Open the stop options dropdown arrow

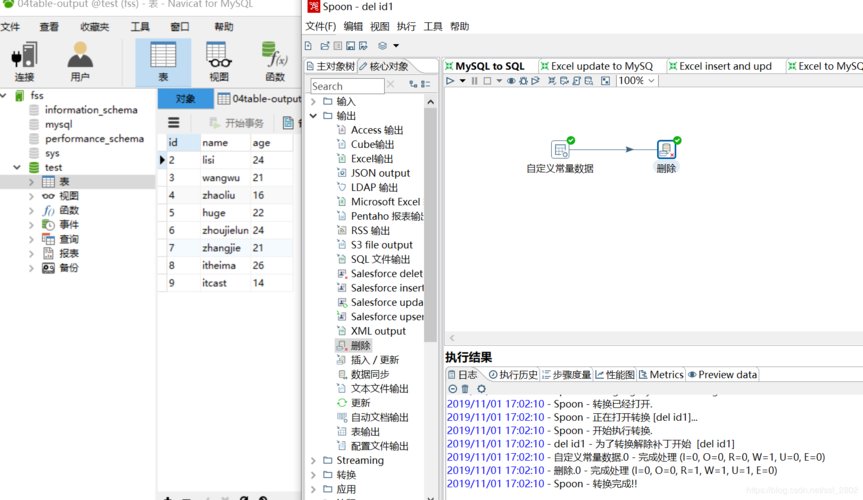coord(499,81)
